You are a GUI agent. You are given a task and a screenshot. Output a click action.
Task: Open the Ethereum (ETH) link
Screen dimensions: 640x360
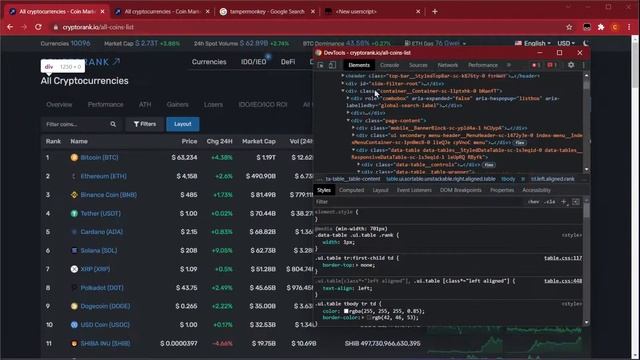coord(103,176)
